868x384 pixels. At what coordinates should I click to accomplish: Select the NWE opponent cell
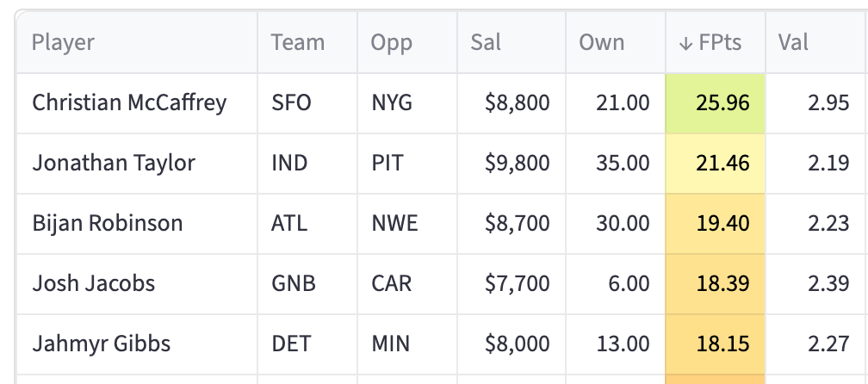pyautogui.click(x=394, y=223)
